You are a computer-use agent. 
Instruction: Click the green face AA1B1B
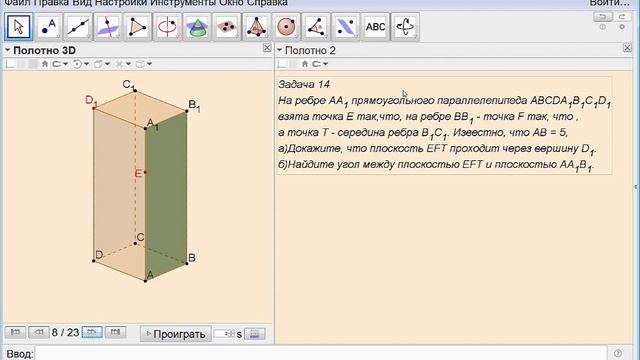(x=166, y=196)
